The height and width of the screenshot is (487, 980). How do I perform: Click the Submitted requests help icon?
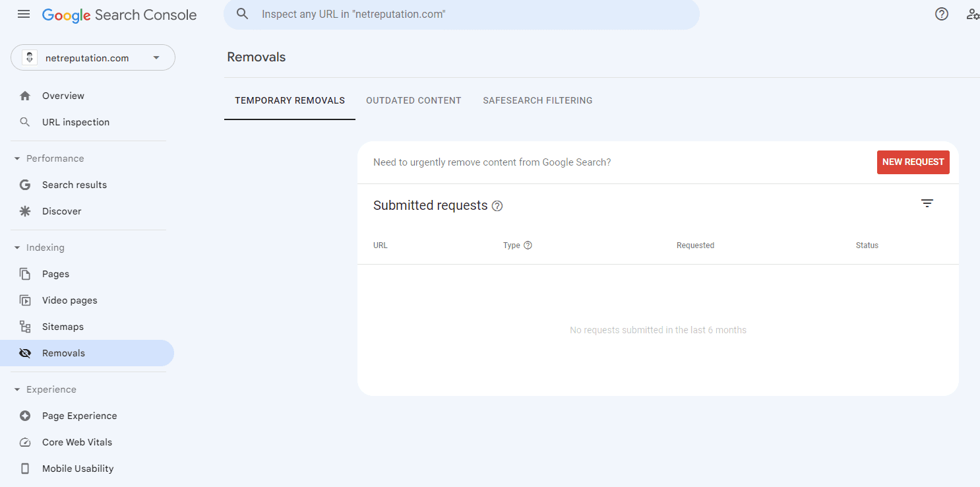click(x=497, y=205)
